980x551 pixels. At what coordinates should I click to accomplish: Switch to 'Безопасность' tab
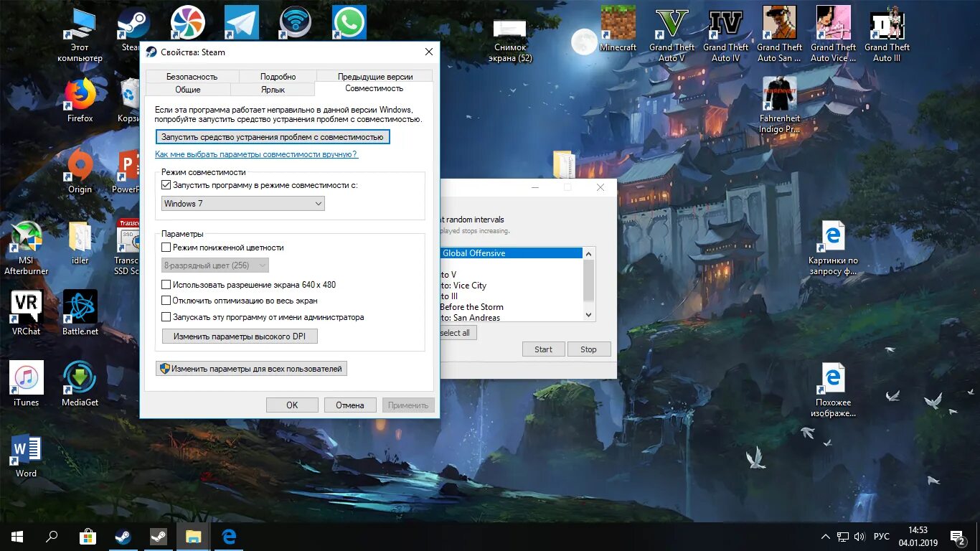pyautogui.click(x=192, y=77)
